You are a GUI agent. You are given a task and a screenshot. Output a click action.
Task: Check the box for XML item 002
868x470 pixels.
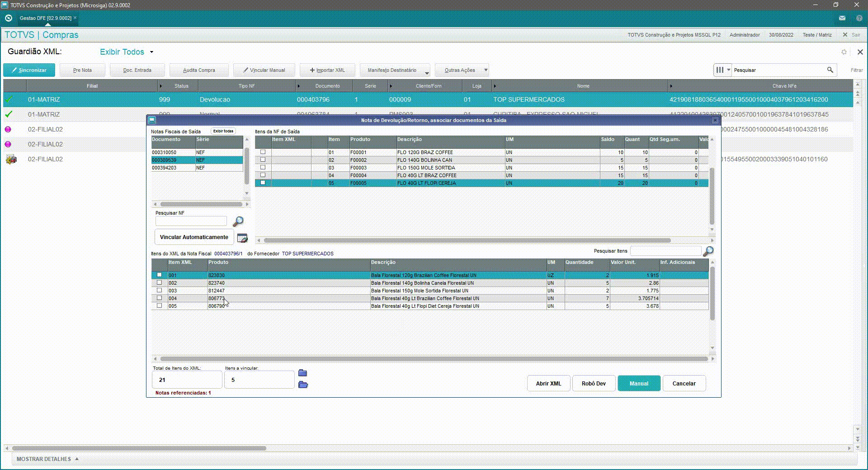159,282
